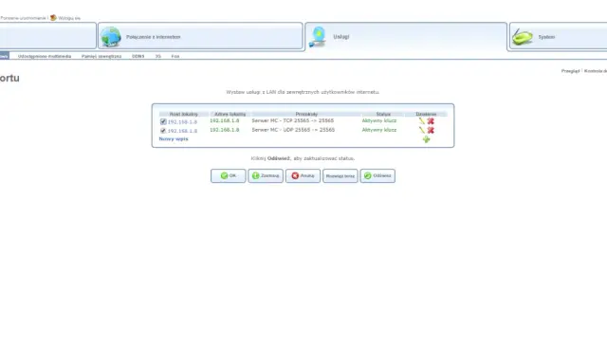Delete the TCP 25565 port rule

point(431,121)
